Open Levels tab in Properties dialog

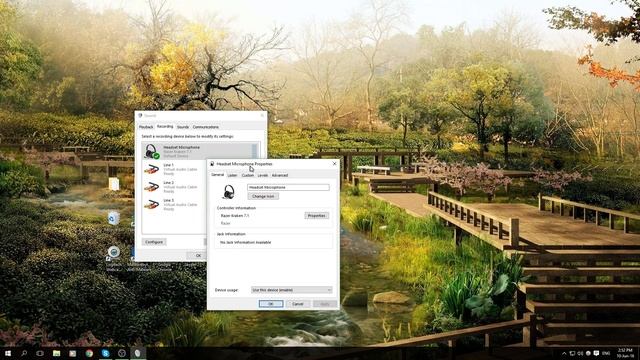click(x=263, y=175)
